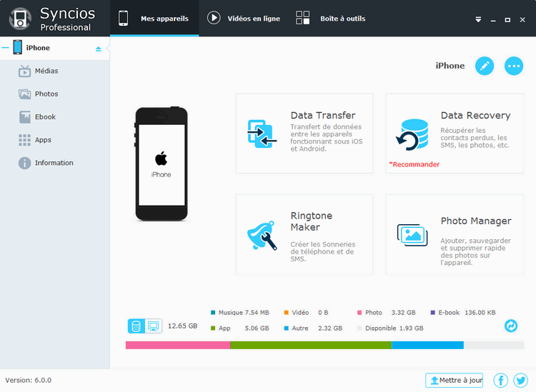Open the Boîte à outils tab
536x392 pixels.
[330, 18]
